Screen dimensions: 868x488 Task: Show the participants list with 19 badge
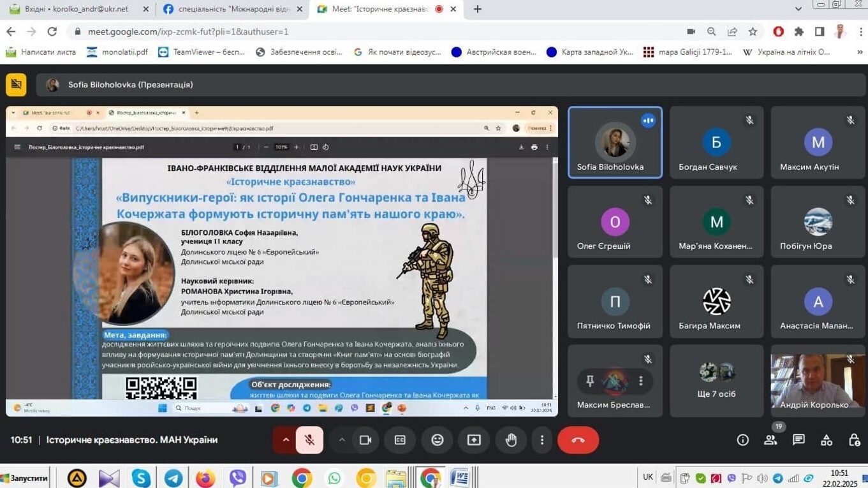click(770, 440)
